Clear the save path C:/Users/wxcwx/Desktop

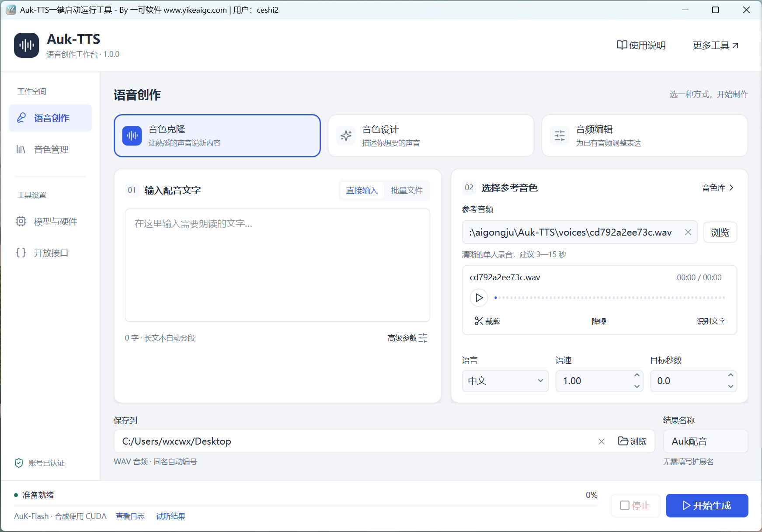point(602,442)
